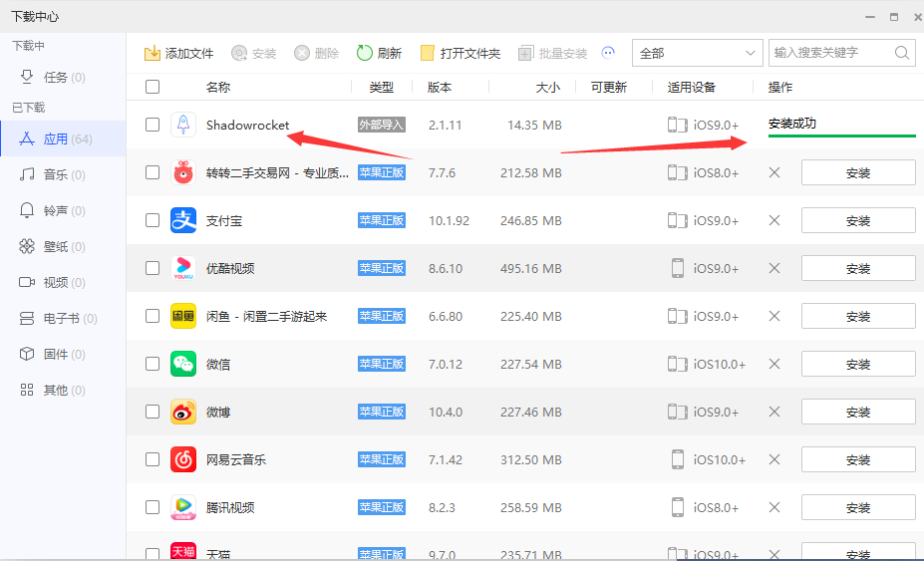The height and width of the screenshot is (561, 924).
Task: Check the 优酷视频 row checkbox
Action: [153, 268]
